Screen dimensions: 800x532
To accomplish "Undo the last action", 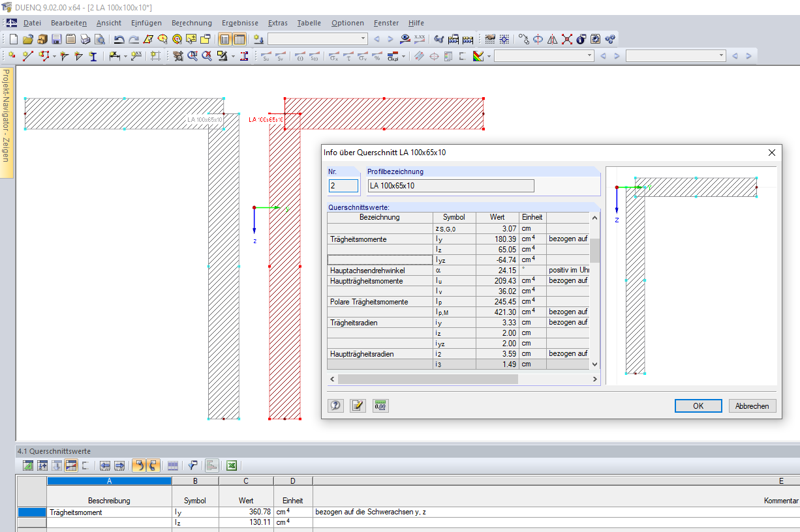I will [119, 39].
